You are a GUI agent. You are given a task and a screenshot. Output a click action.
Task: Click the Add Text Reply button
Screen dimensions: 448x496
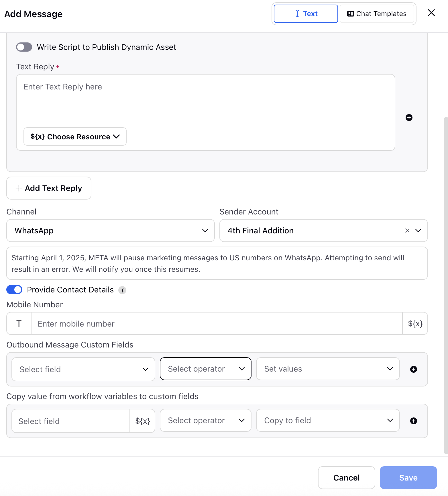point(49,188)
